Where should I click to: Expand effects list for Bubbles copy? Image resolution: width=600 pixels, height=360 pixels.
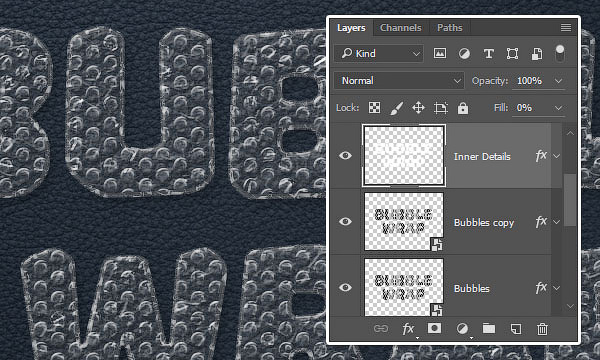pyautogui.click(x=557, y=222)
